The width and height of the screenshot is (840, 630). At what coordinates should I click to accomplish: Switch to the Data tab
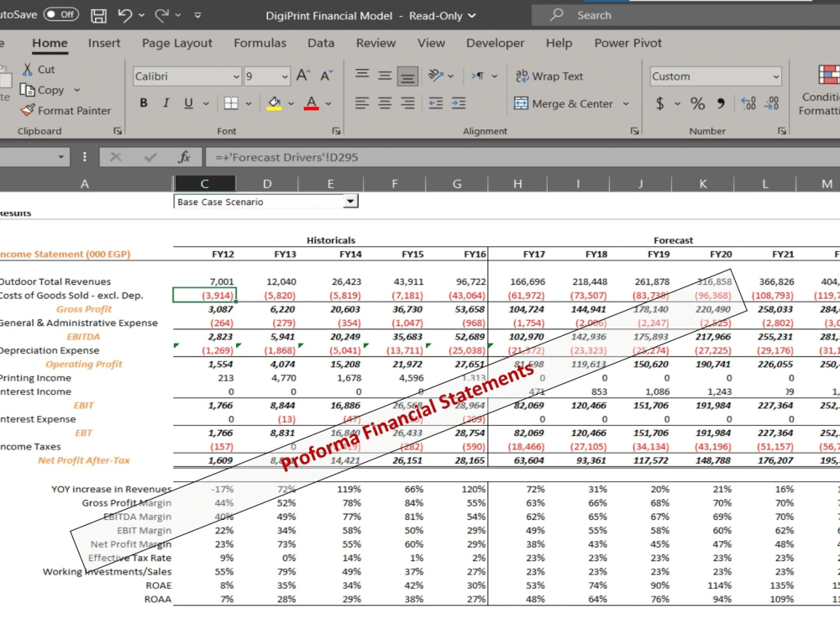click(321, 43)
